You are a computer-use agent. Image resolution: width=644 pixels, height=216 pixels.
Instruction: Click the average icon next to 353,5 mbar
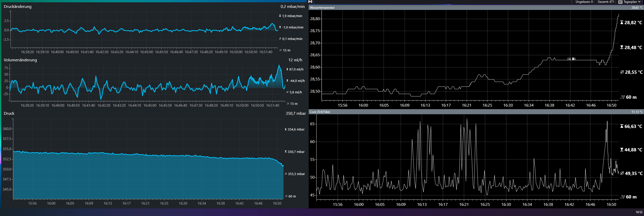[286, 174]
